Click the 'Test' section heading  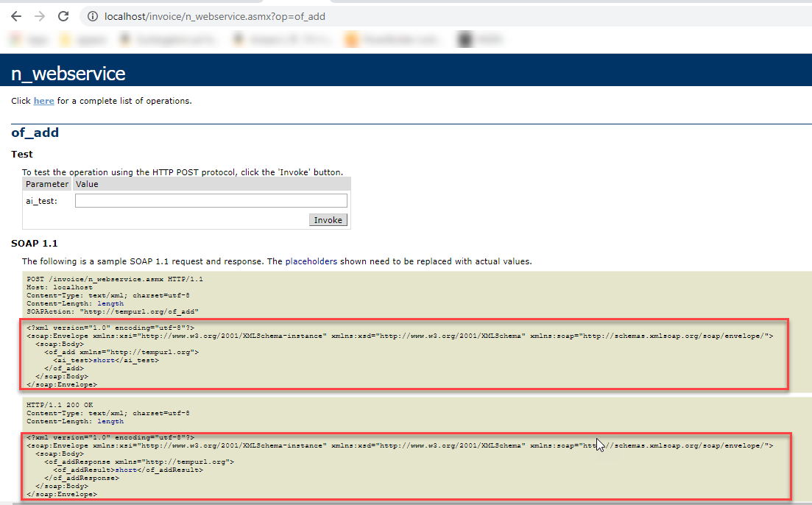[x=22, y=155]
